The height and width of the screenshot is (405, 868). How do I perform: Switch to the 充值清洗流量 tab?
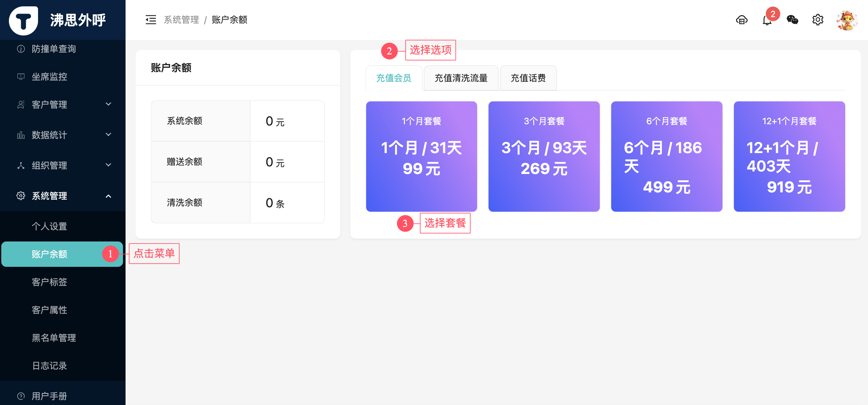(461, 78)
